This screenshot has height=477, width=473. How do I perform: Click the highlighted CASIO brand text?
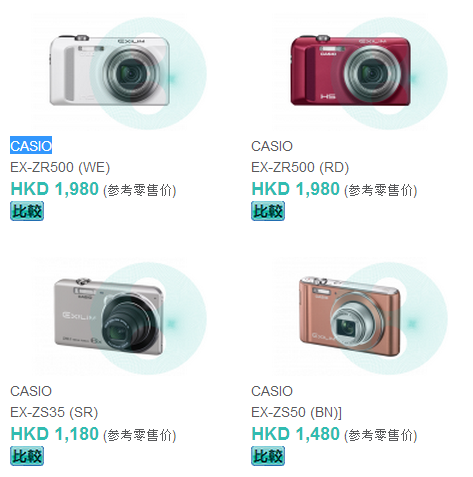click(x=31, y=146)
